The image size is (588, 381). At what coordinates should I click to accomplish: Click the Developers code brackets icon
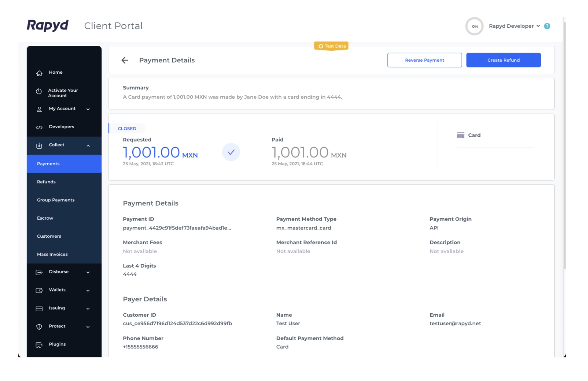[x=39, y=127]
